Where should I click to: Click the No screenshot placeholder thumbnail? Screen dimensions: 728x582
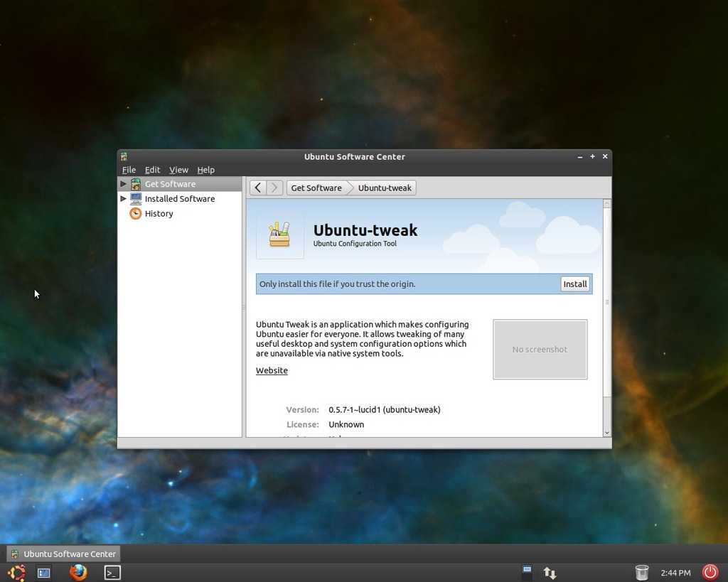(x=540, y=350)
